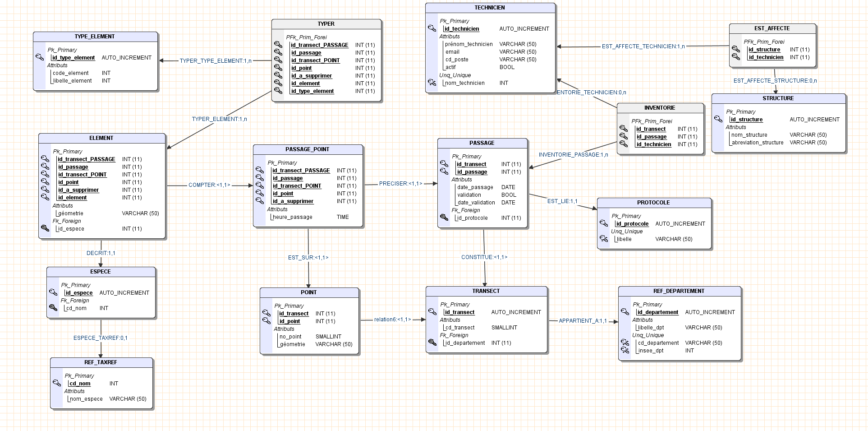Click the relation6:<1,1> link label

click(x=392, y=320)
